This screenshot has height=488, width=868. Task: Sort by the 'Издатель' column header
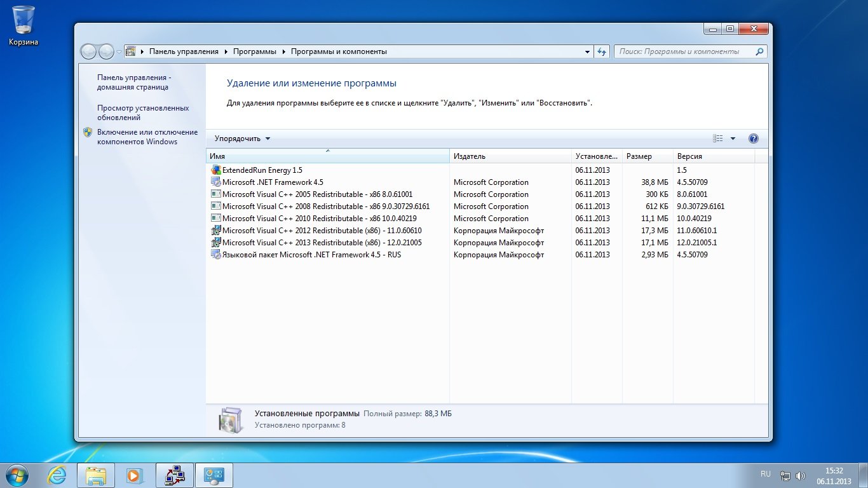pyautogui.click(x=510, y=156)
